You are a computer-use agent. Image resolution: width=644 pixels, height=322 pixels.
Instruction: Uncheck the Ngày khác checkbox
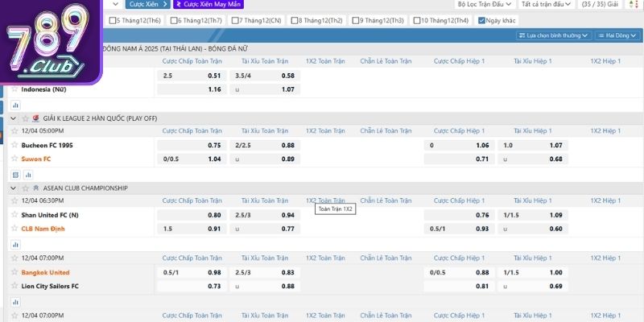481,20
